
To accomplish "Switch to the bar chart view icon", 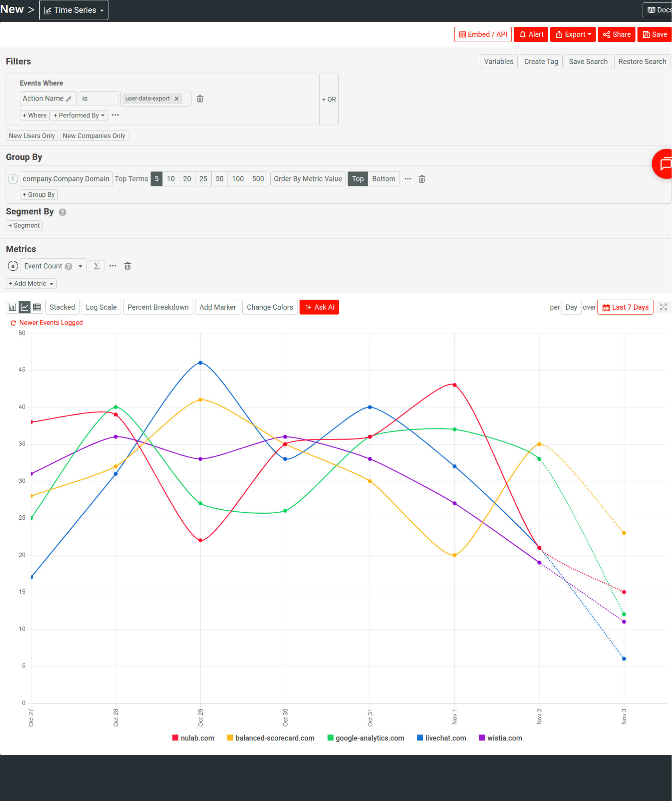I will coord(12,307).
